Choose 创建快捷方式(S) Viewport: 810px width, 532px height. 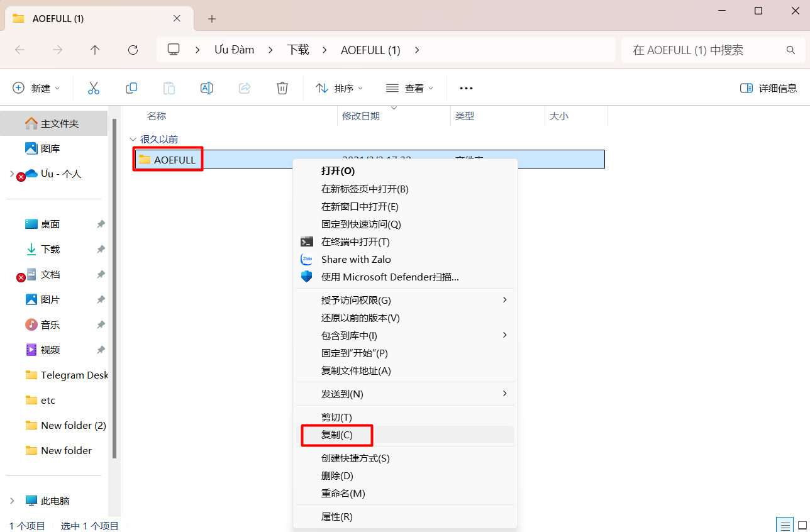point(405,458)
